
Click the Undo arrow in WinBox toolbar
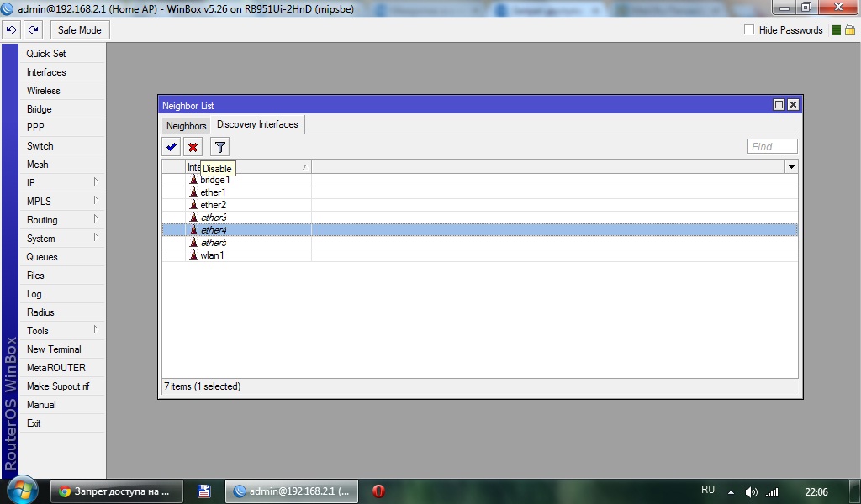[12, 30]
